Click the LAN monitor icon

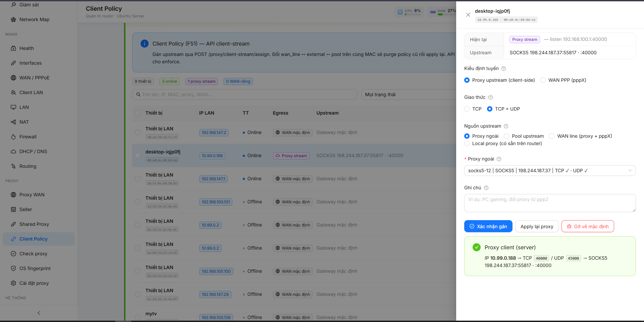point(13,107)
